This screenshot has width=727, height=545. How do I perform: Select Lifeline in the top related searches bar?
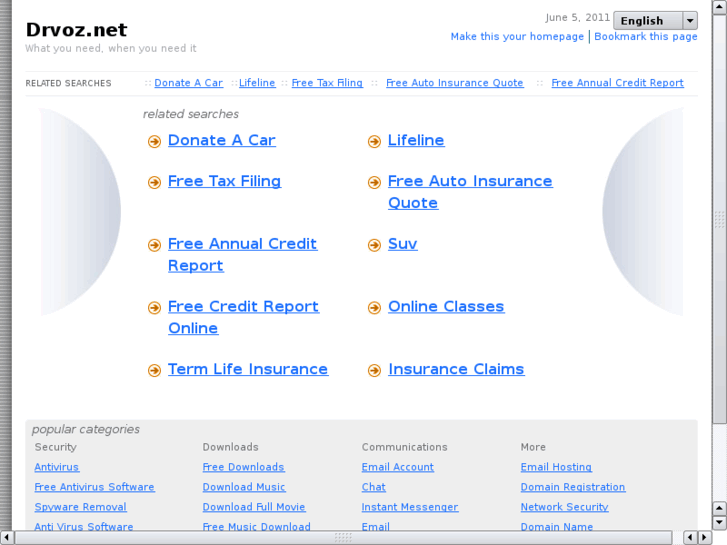point(257,83)
